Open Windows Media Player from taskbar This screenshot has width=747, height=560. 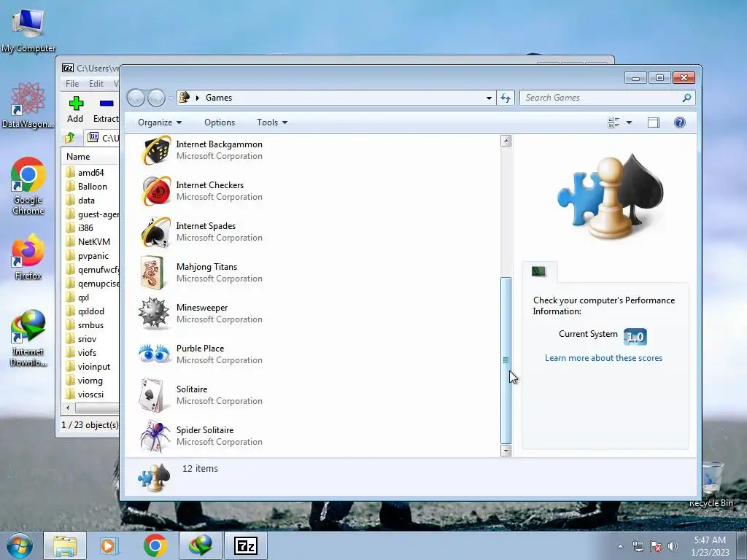(x=109, y=545)
